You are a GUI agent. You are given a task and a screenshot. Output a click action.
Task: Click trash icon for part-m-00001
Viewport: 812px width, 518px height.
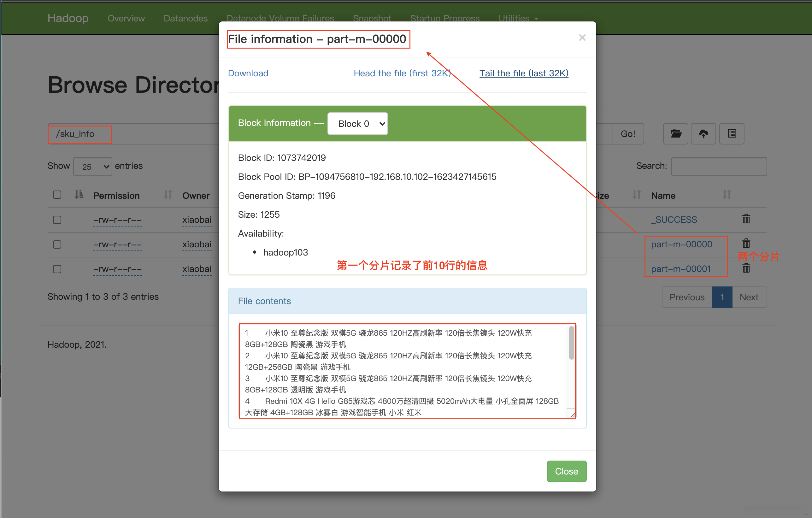pyautogui.click(x=746, y=268)
